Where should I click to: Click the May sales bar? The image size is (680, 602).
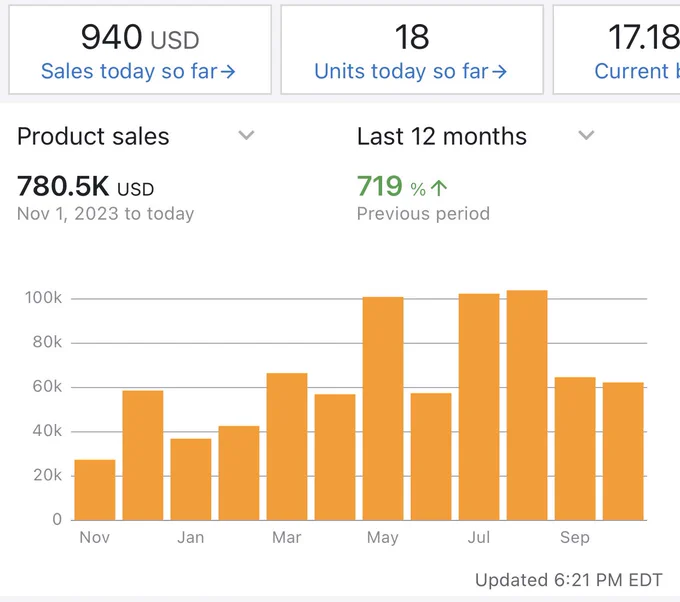point(383,408)
